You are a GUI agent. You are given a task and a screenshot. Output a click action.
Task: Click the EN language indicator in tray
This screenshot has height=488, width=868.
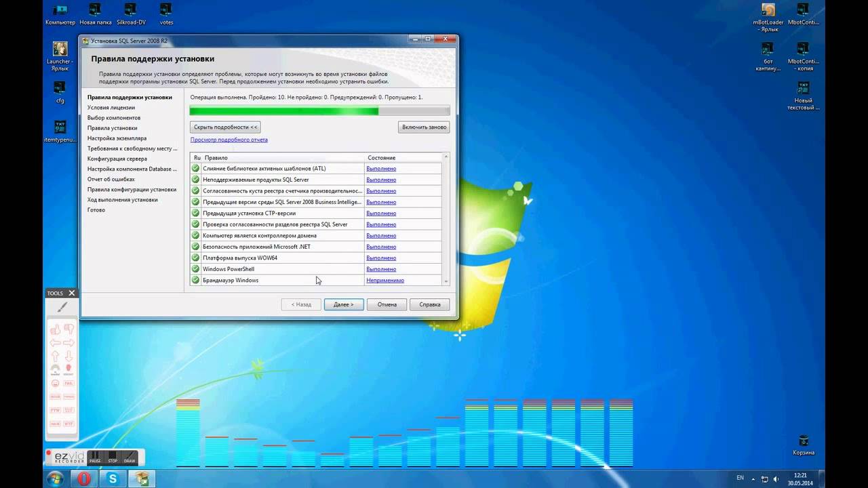pos(741,478)
